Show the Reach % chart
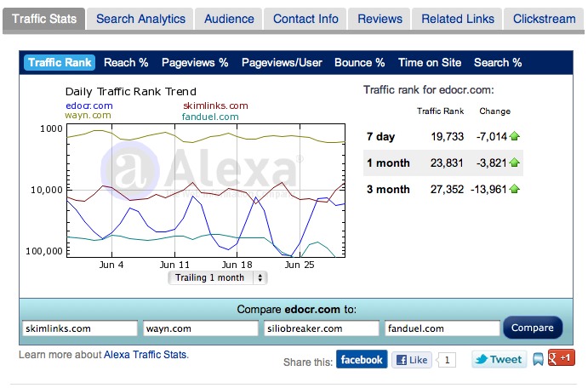Image resolution: width=588 pixels, height=388 pixels. point(126,62)
